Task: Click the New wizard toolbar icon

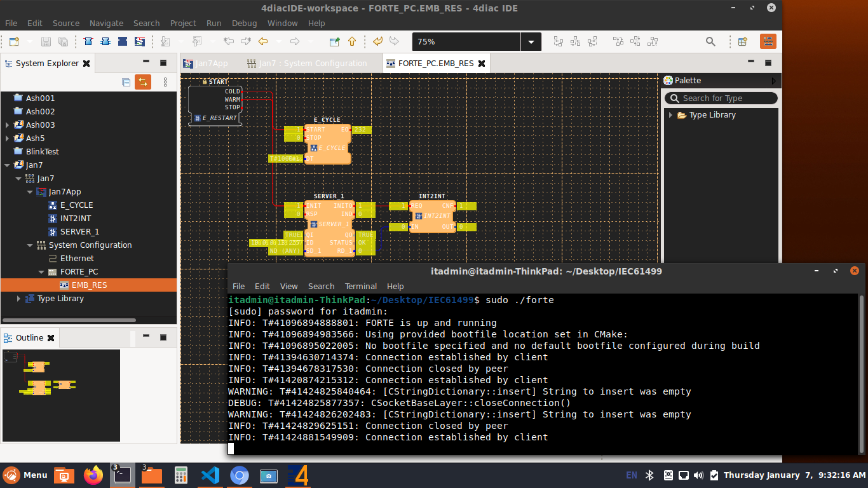Action: click(x=14, y=41)
